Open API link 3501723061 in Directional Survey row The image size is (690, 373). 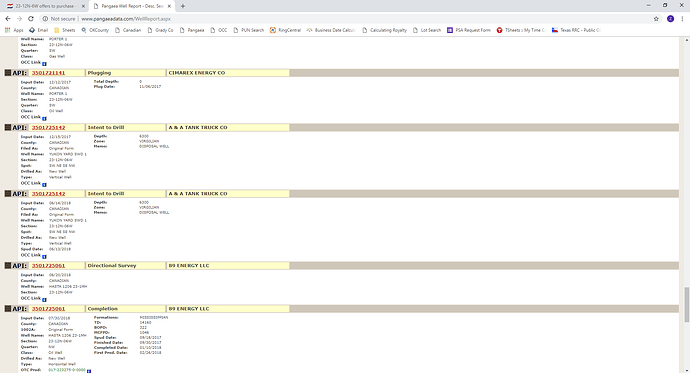click(x=48, y=265)
